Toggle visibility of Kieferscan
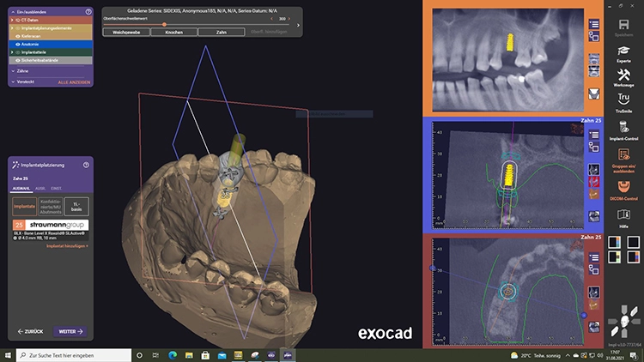 18,36
